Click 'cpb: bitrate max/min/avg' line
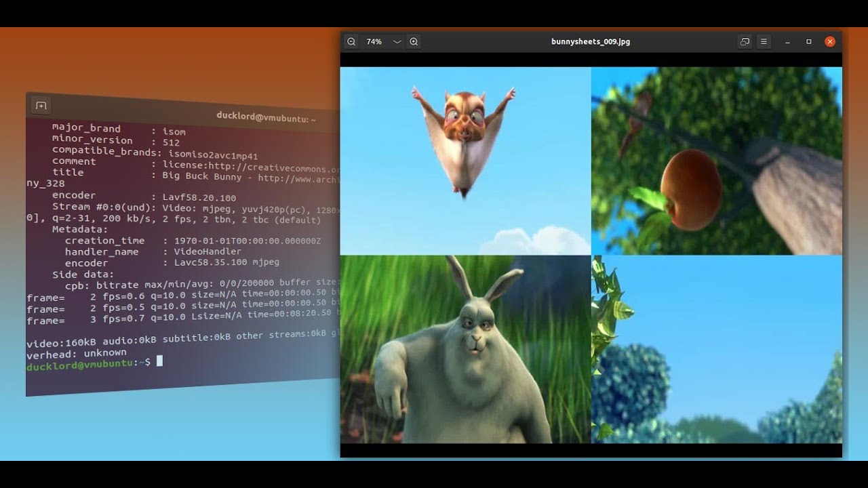 coord(202,284)
